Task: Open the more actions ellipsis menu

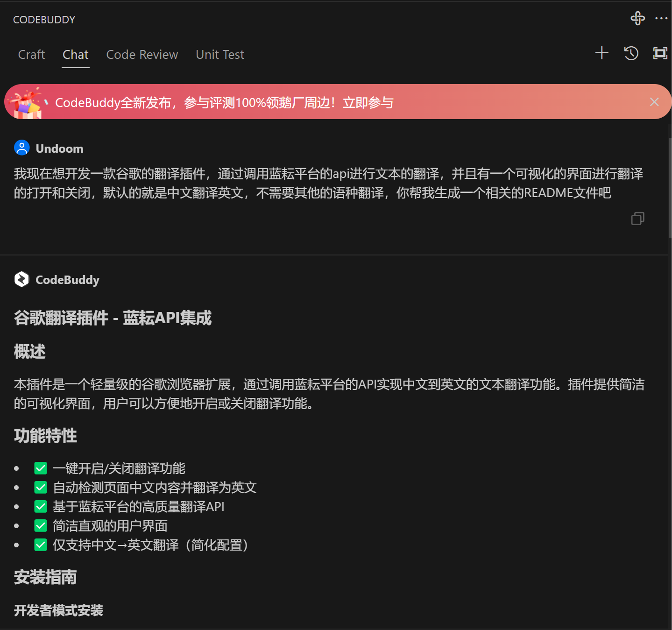Action: (661, 18)
